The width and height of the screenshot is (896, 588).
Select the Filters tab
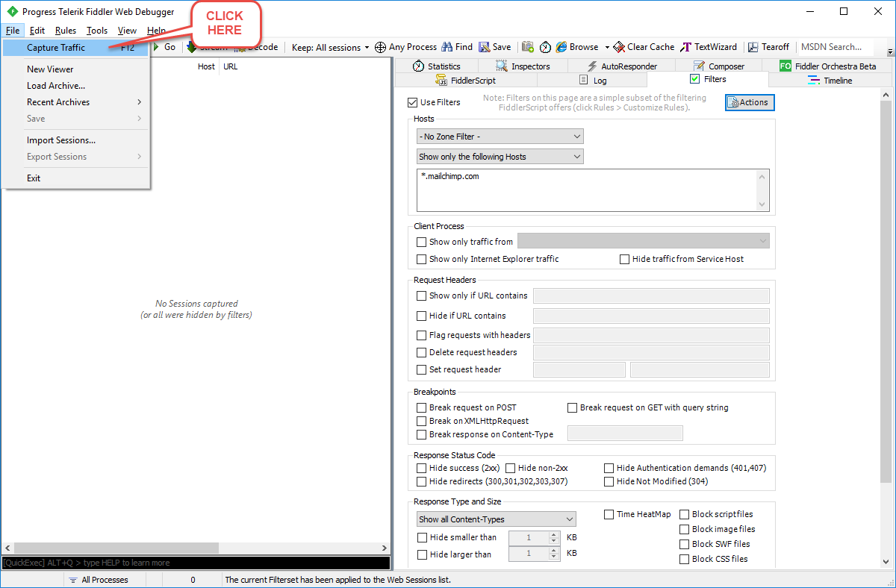point(708,79)
